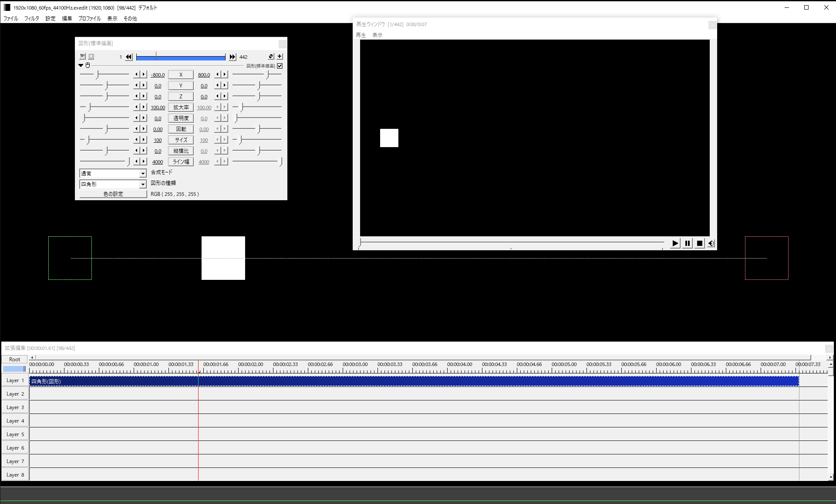The width and height of the screenshot is (836, 504).
Task: Click the plus add-effect icon
Action: point(280,57)
